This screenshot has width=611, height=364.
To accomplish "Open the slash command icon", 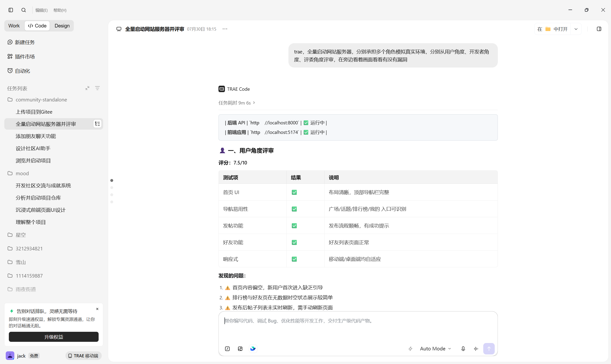I will [227, 349].
